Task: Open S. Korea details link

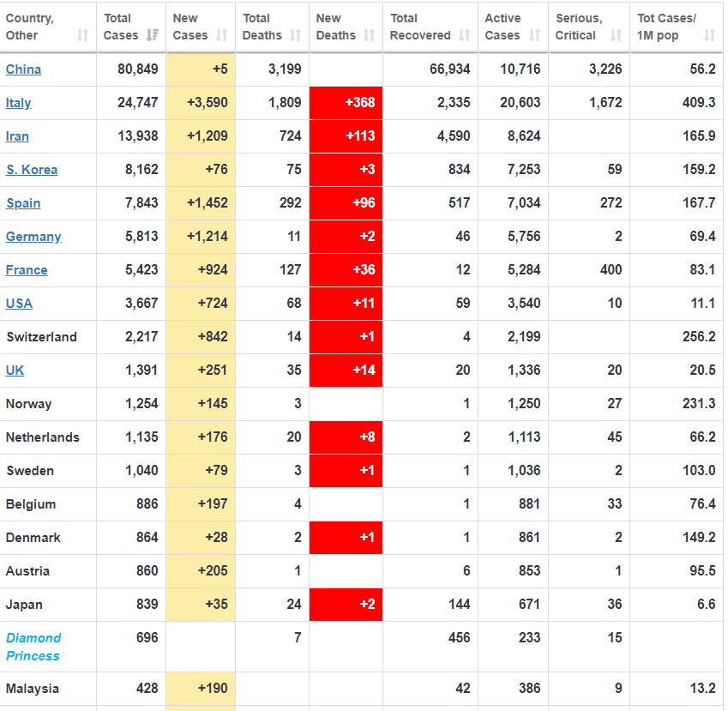Action: point(32,170)
